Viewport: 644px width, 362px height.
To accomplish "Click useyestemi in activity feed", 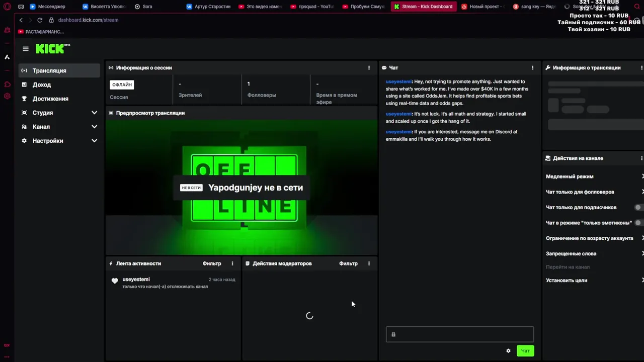I will (136, 280).
